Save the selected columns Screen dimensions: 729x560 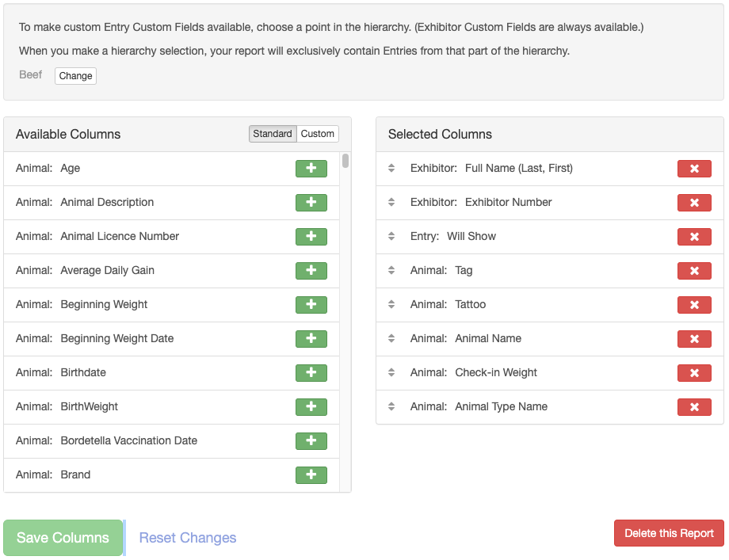click(63, 537)
